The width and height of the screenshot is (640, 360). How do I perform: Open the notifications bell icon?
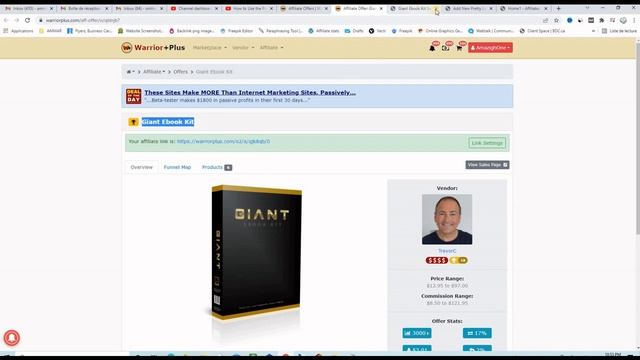432,48
